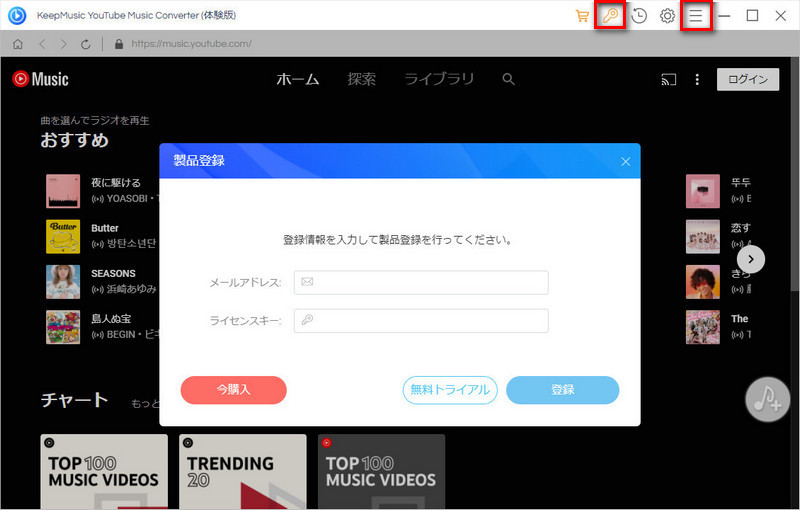This screenshot has width=800, height=510.
Task: Navigate back with the left arrow
Action: point(42,44)
